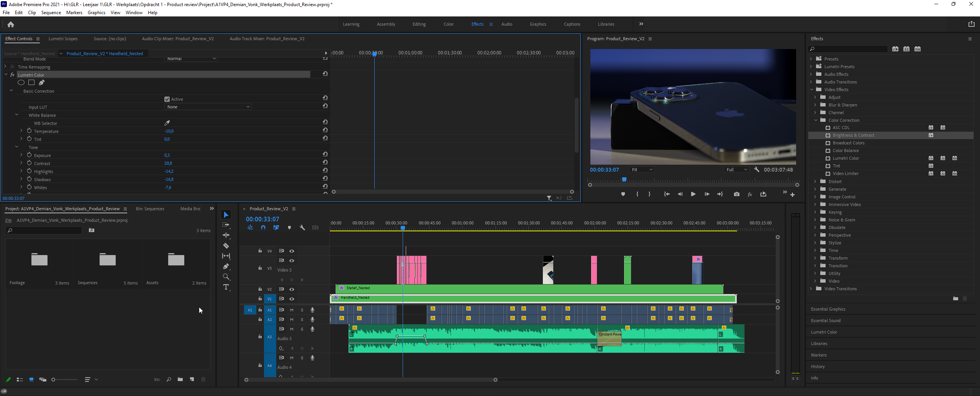Image resolution: width=980 pixels, height=396 pixels.
Task: Uncheck the Active checkbox in Basic Correction
Action: pos(167,99)
